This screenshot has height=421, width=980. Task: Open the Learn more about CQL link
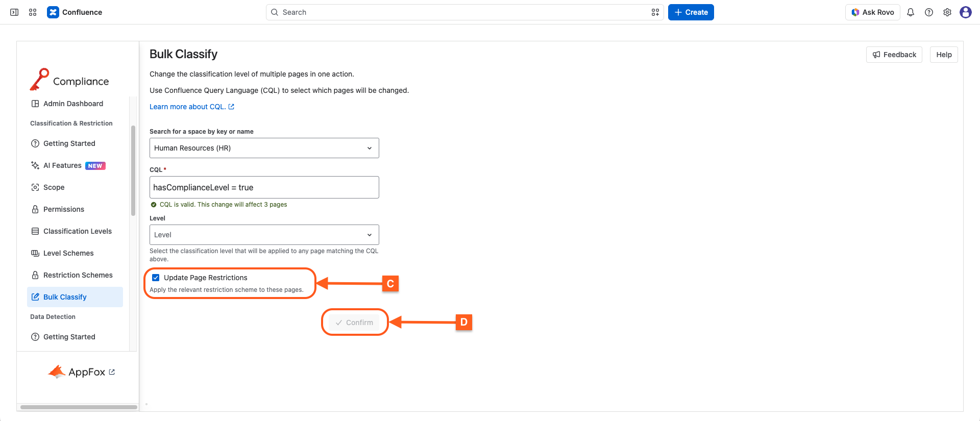192,107
